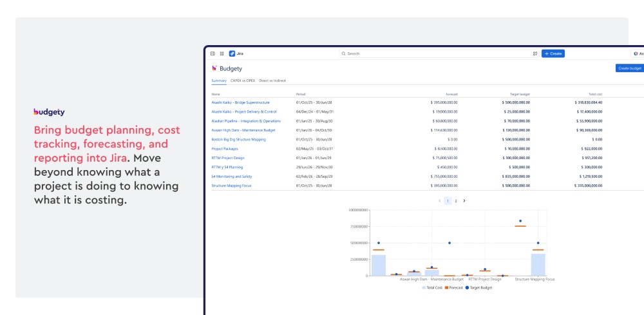Viewport: 644px width, 315px height.
Task: Switch to the Direct vs Indirect tab
Action: point(272,81)
